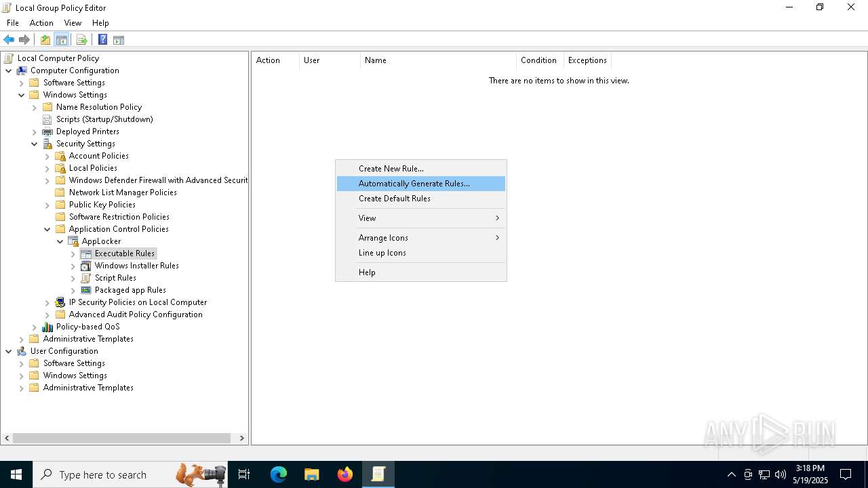Screen dimensions: 868x488
Task: Collapse the Application Control Policies node
Action: point(47,229)
